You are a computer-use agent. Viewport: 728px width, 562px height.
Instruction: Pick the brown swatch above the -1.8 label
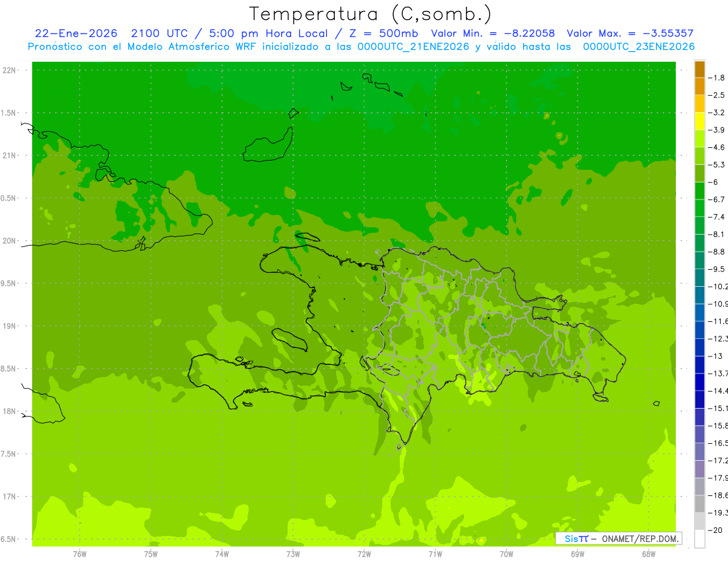[699, 69]
